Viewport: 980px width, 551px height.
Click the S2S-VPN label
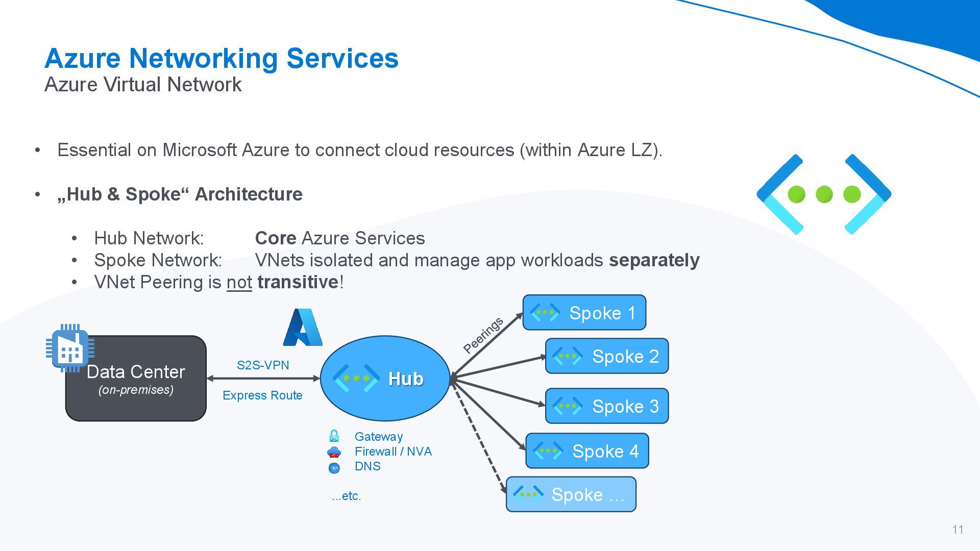click(x=263, y=365)
